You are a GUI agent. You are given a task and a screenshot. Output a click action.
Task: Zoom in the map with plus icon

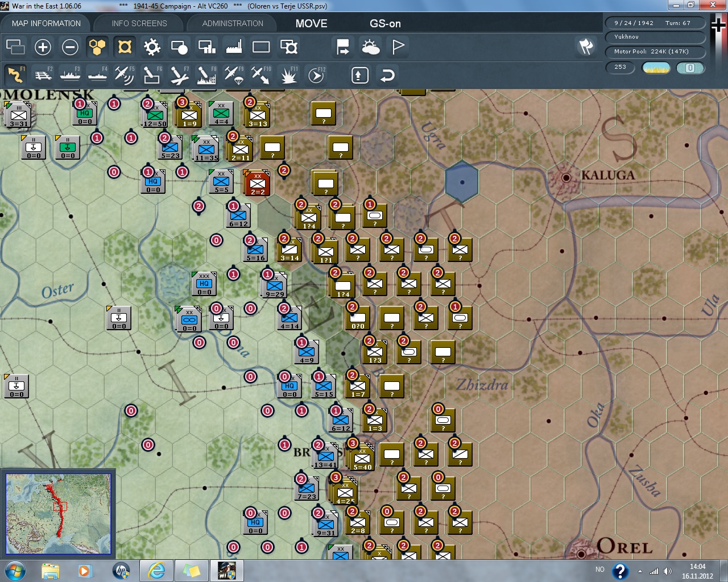(x=43, y=47)
